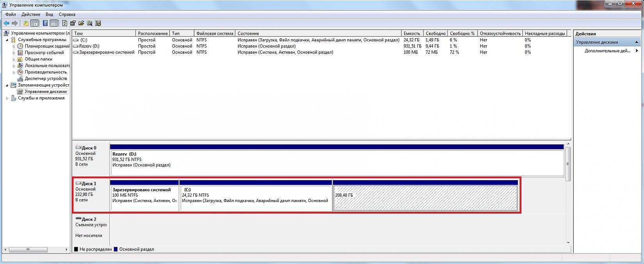Screen dimensions: 644x264
Task: Click the magnifier search toolbar icon
Action: (90, 23)
